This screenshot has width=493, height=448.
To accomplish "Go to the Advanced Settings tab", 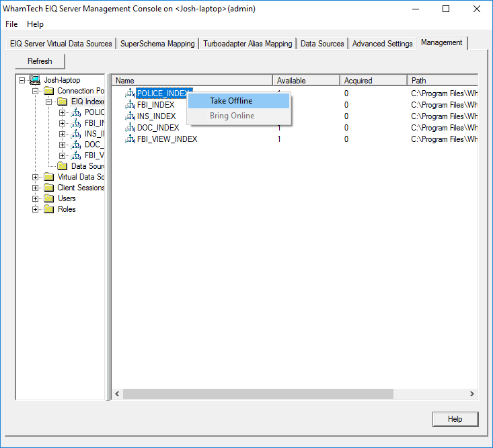I will click(382, 44).
